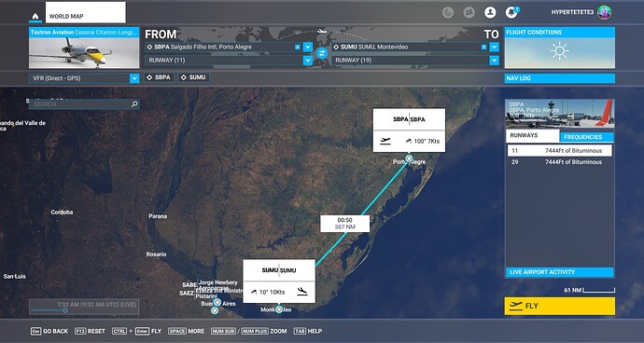Open the NAV LOG
The image size is (644, 343).
point(559,78)
